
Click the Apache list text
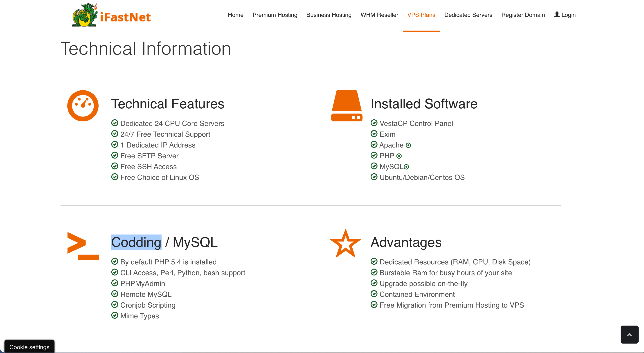click(x=391, y=145)
